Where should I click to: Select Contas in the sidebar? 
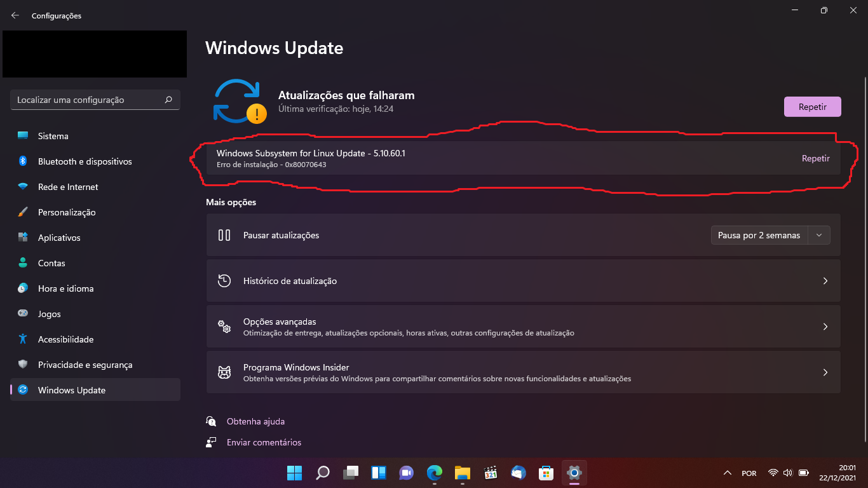click(95, 263)
